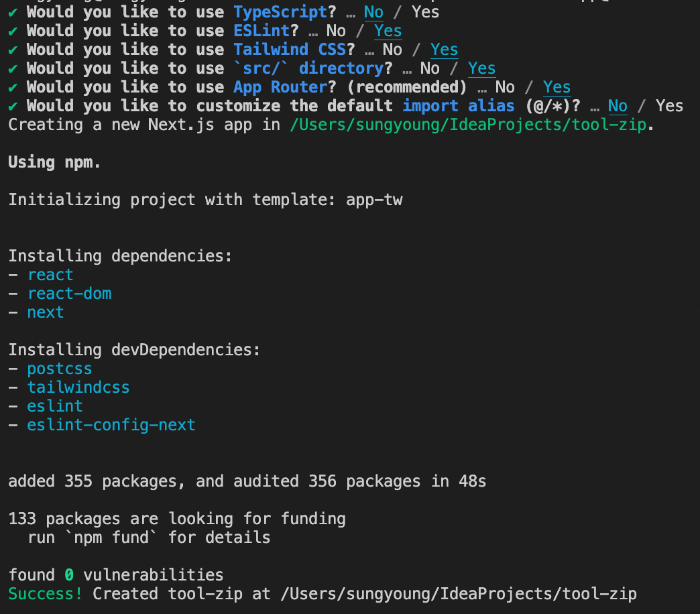Screen dimensions: 700x614
Task: Click the 'Using npm.' line
Action: (54, 162)
